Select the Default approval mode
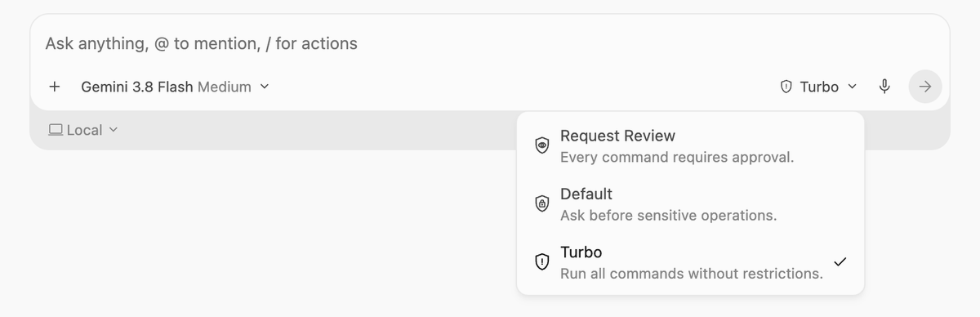 tap(690, 204)
